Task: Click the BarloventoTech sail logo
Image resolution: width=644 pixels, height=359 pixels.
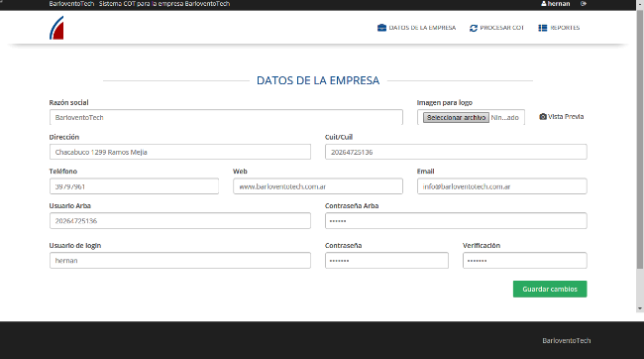Action: (56, 28)
